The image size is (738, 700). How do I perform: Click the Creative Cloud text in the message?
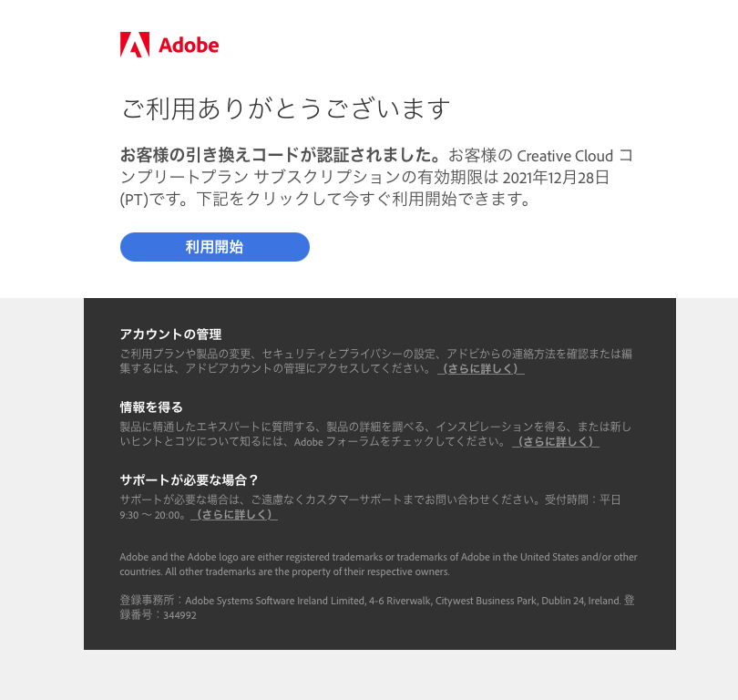[565, 156]
